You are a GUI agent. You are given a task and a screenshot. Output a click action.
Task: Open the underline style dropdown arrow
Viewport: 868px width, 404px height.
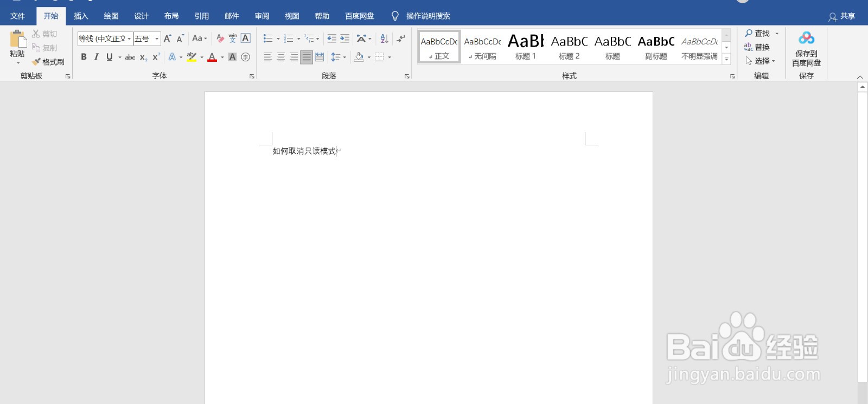pos(120,57)
